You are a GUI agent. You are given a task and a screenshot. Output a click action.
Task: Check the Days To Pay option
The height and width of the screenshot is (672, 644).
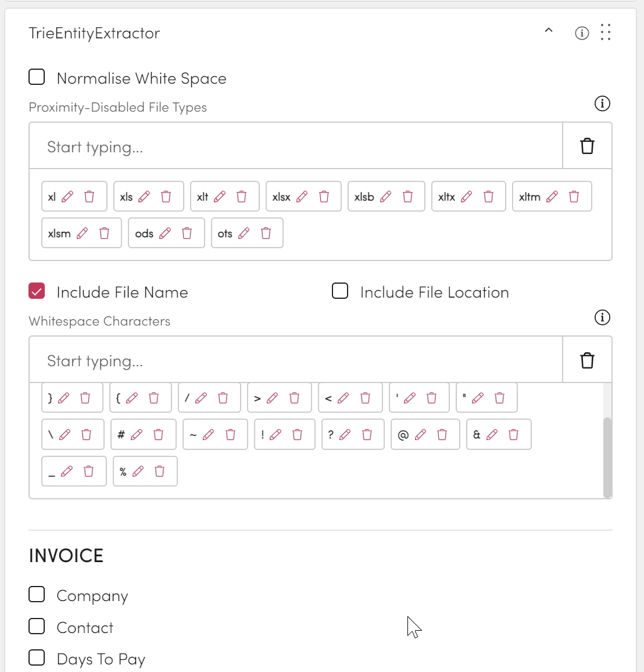click(37, 658)
